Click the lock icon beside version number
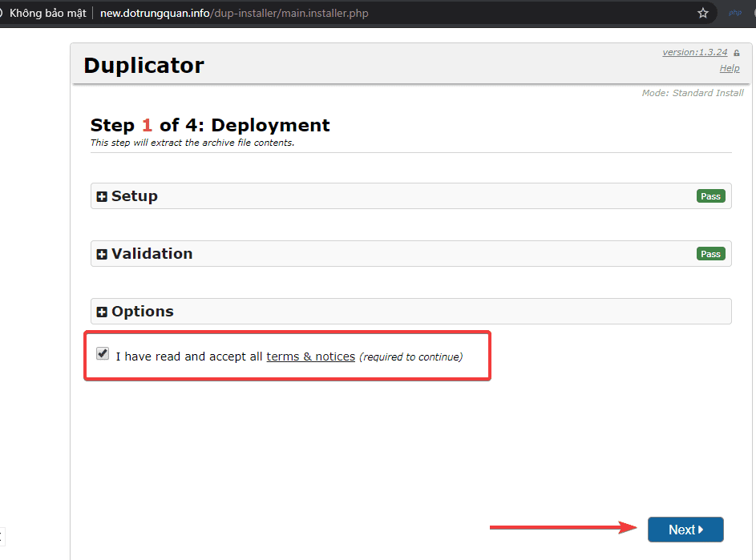 pos(737,53)
